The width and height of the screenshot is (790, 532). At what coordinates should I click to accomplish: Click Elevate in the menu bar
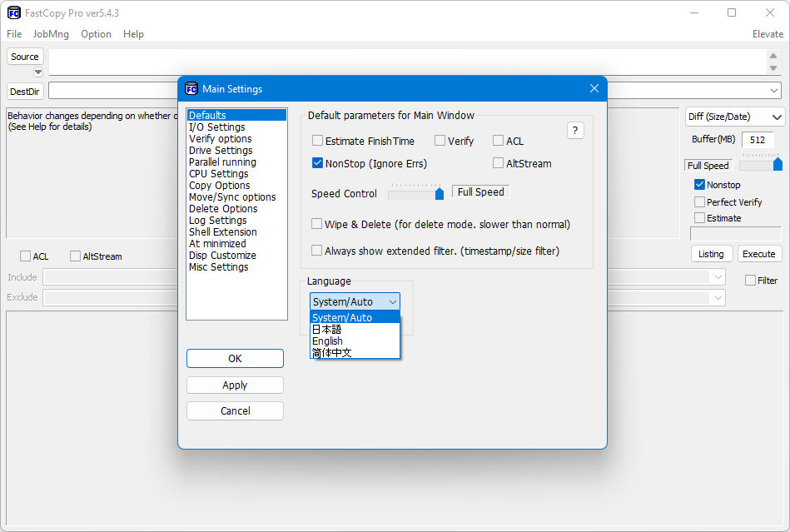point(768,34)
